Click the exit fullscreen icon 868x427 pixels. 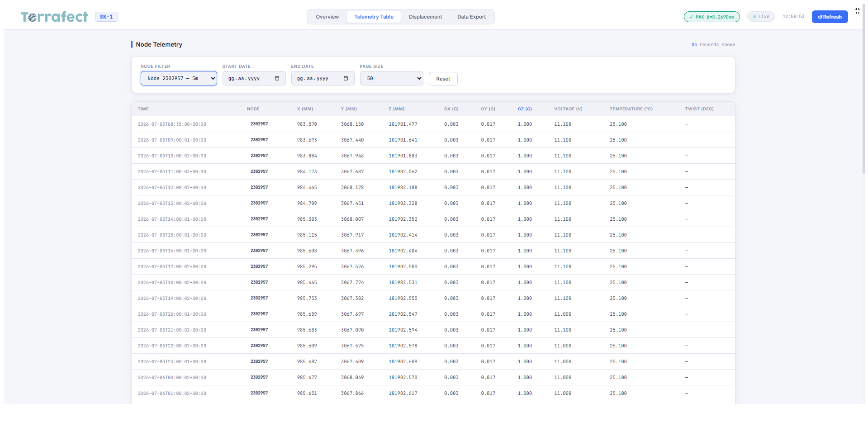point(858,11)
